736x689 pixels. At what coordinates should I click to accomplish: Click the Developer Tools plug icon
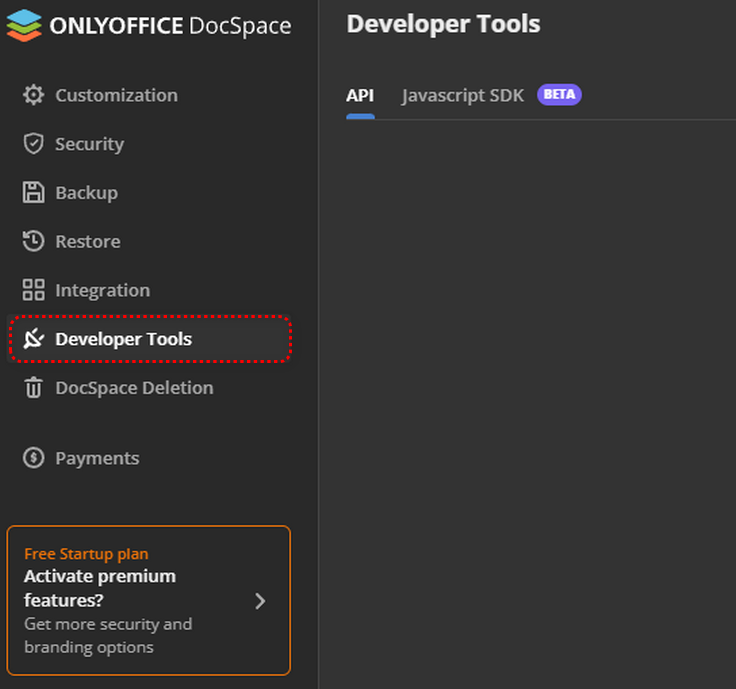(34, 339)
